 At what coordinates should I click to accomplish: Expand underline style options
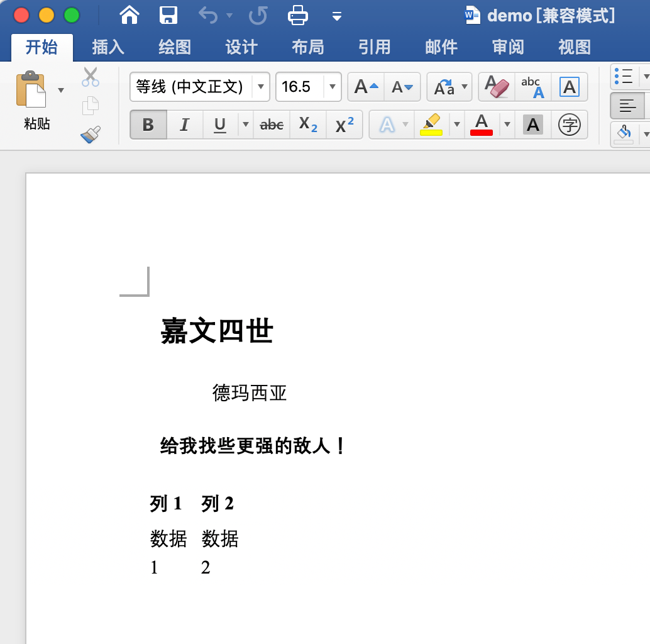pyautogui.click(x=245, y=125)
